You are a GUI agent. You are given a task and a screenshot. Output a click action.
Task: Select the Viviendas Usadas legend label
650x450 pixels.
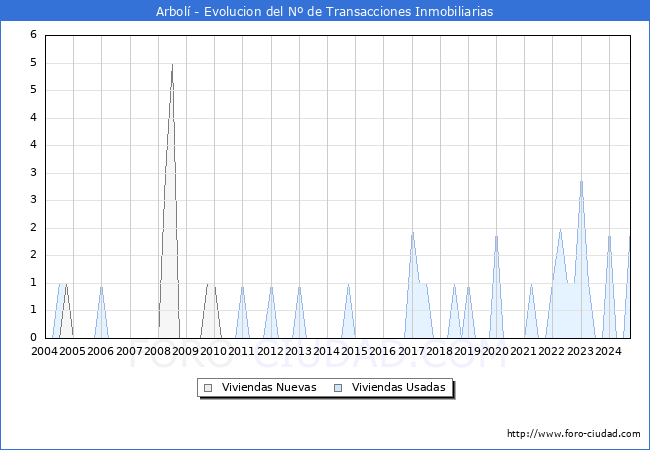[x=399, y=387]
